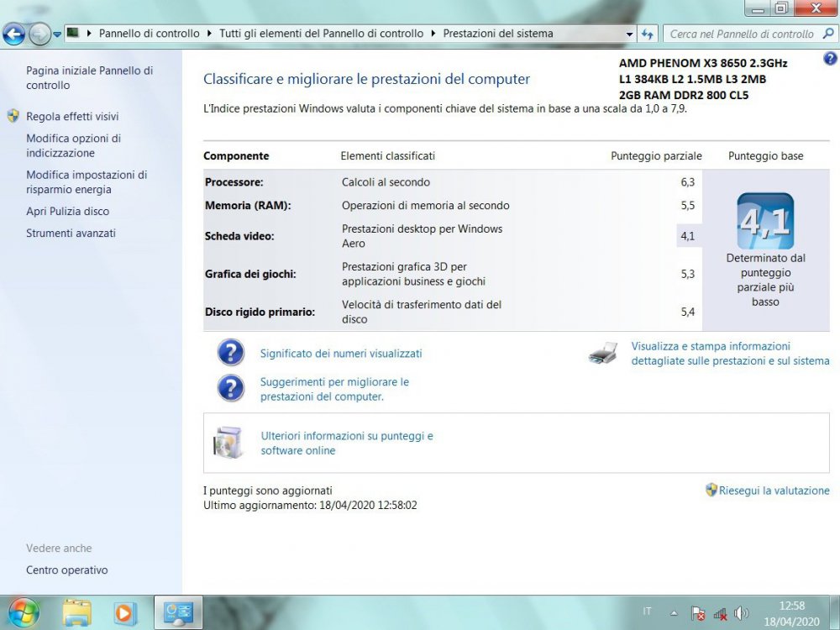The image size is (840, 630).
Task: Open help via the question mark icon
Action: 830,59
